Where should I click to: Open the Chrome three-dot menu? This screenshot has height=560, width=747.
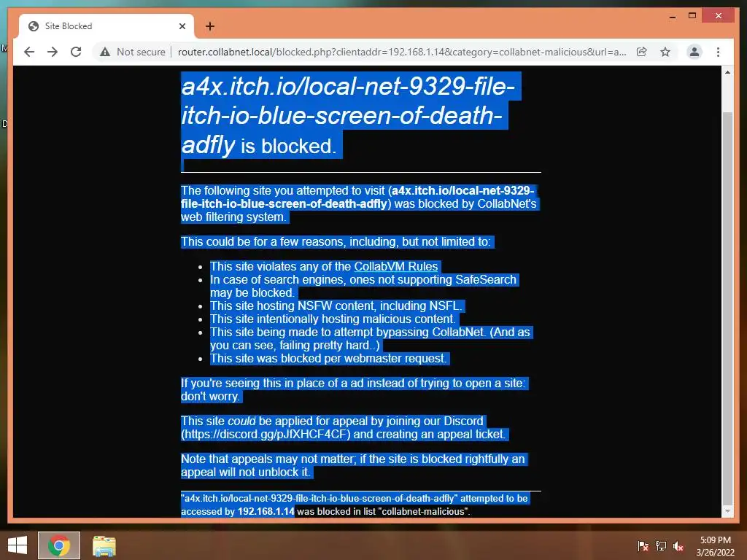coord(718,52)
